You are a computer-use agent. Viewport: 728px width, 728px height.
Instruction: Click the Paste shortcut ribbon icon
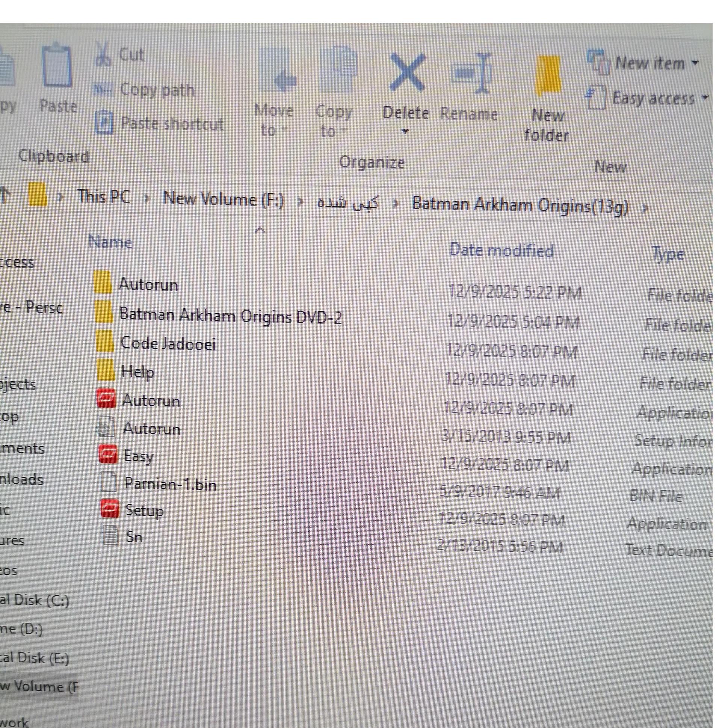click(104, 123)
